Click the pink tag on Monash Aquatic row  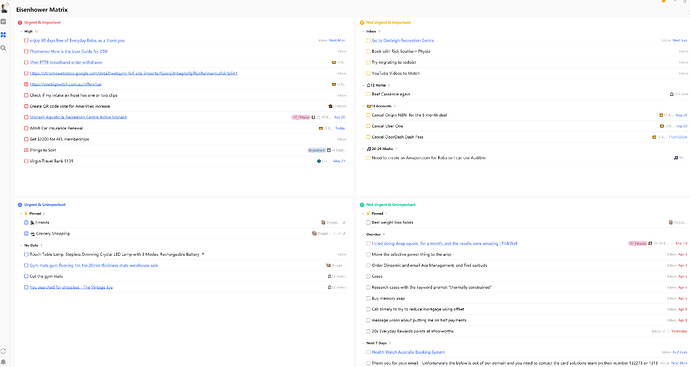(x=301, y=117)
